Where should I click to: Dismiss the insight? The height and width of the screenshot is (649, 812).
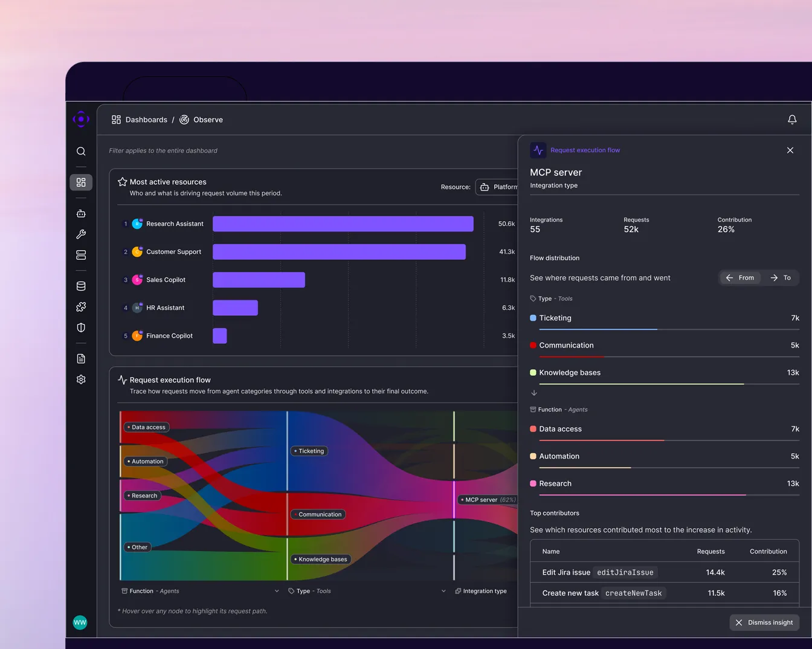coord(764,622)
